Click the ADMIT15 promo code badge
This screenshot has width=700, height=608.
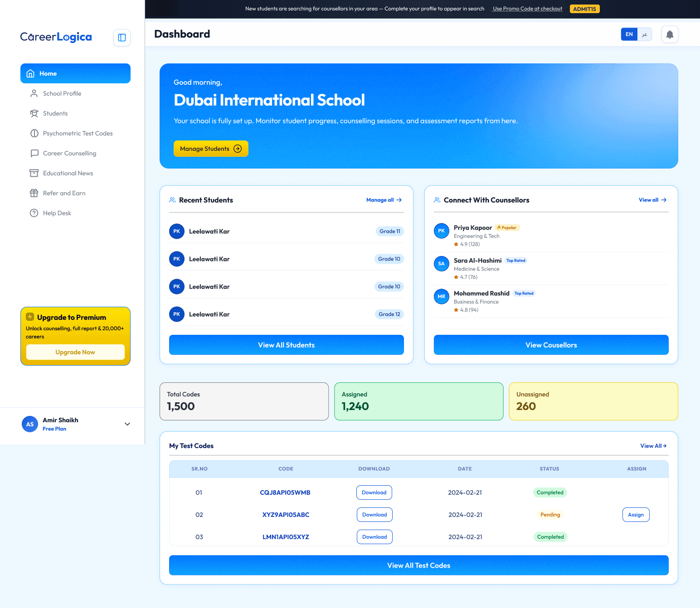584,9
